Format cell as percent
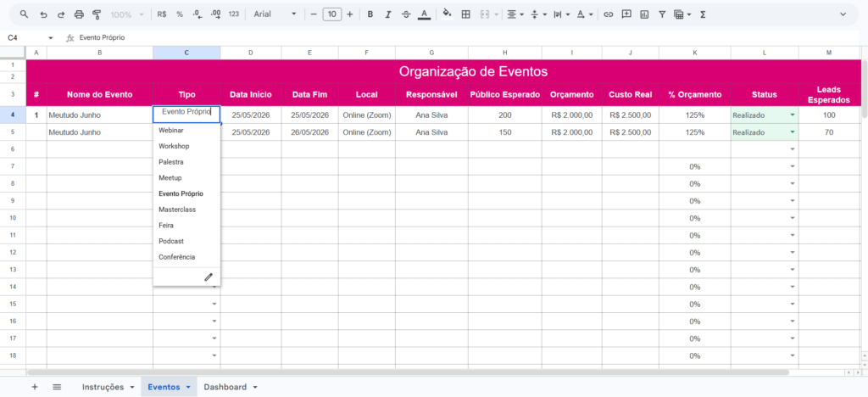The width and height of the screenshot is (868, 397). 180,14
